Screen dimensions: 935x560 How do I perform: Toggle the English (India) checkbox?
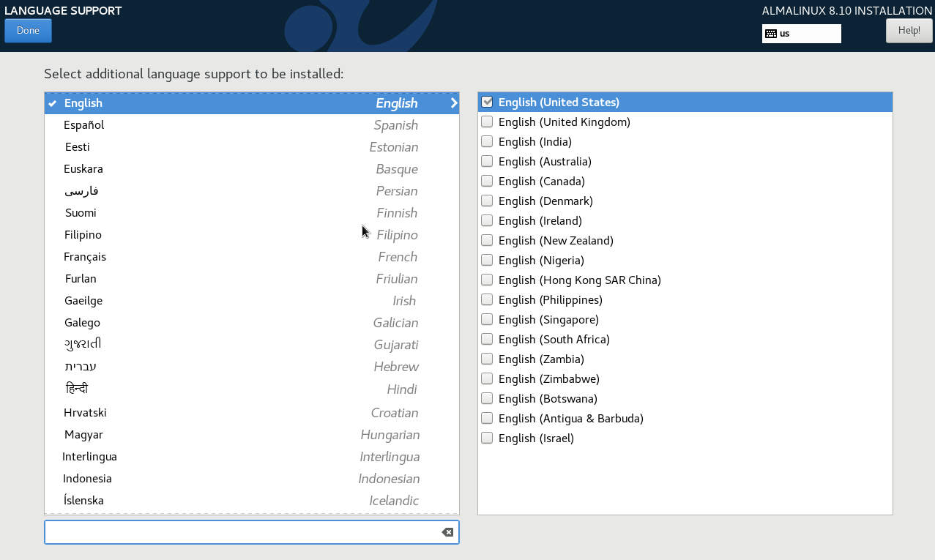(x=488, y=142)
